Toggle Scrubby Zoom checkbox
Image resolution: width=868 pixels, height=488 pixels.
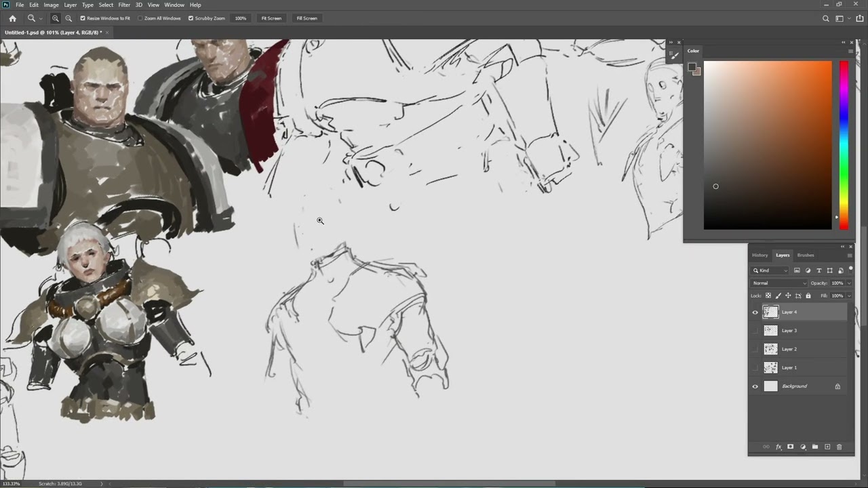(x=191, y=18)
